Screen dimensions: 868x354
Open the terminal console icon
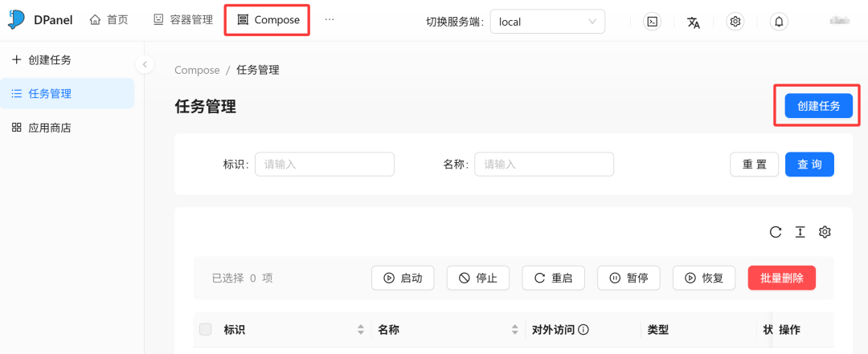(x=653, y=22)
